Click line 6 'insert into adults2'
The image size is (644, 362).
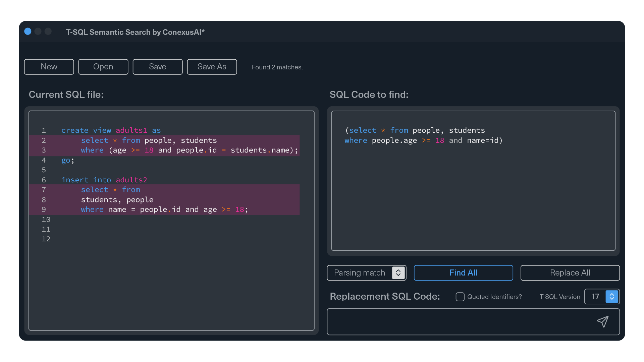pos(104,180)
